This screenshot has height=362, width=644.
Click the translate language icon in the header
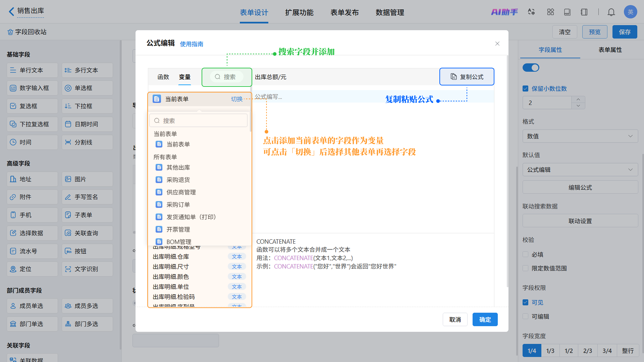[531, 12]
